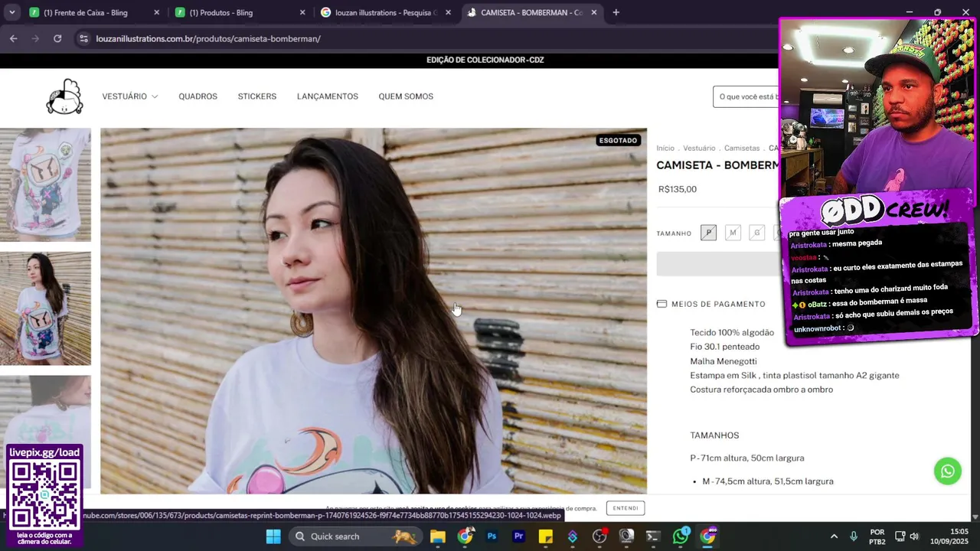Screen dimensions: 980x551
Task: Click the Camisetas breadcrumb link
Action: coord(742,148)
